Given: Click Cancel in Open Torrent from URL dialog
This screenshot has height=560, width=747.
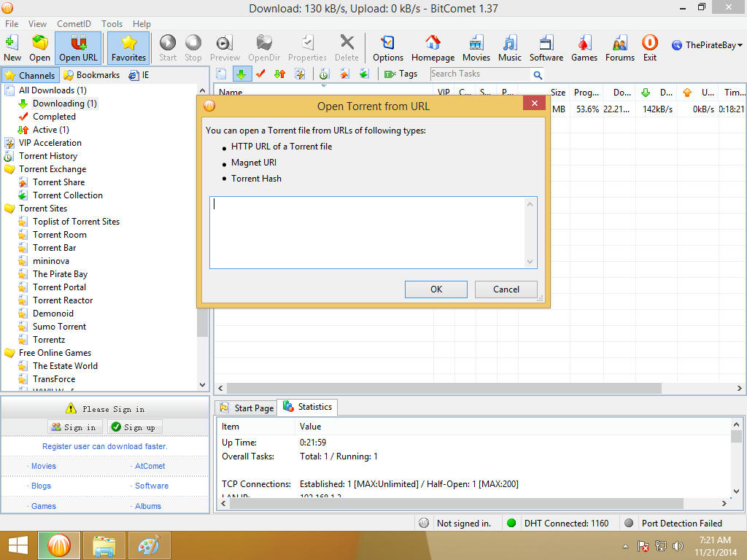Looking at the screenshot, I should [506, 289].
